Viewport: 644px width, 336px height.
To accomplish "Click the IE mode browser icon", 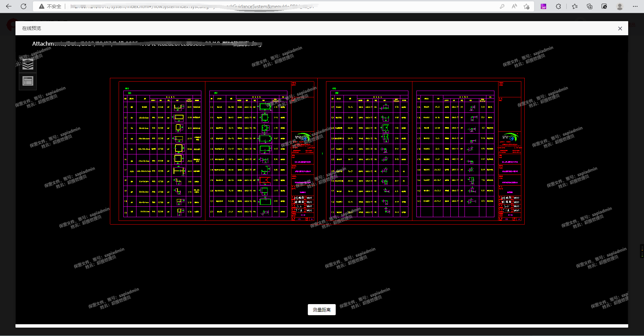I will point(604,6).
